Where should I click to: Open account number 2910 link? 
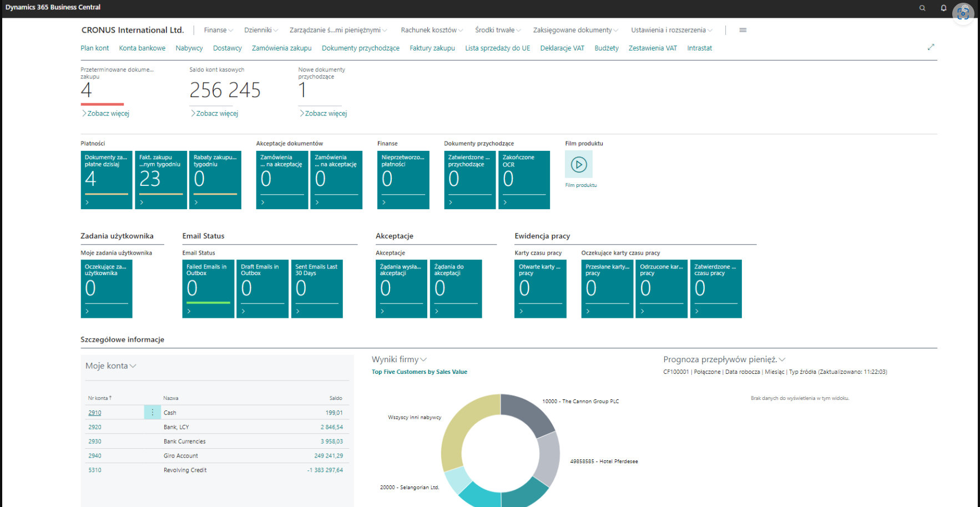pos(95,413)
